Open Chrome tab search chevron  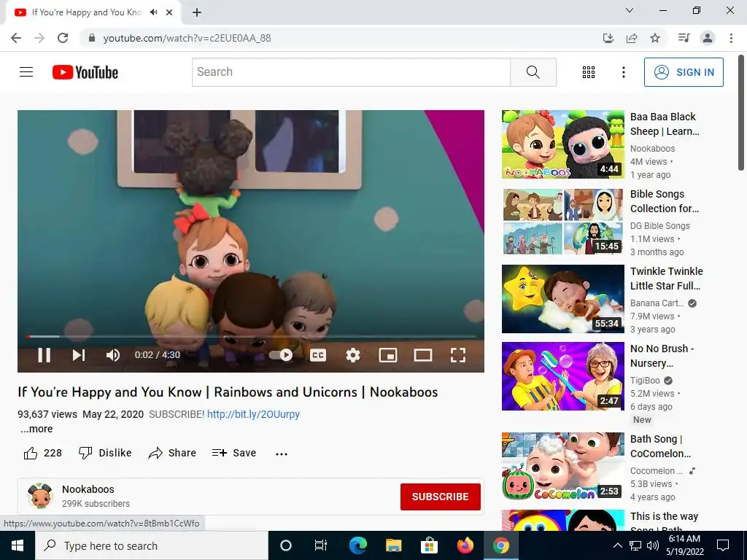[x=630, y=10]
